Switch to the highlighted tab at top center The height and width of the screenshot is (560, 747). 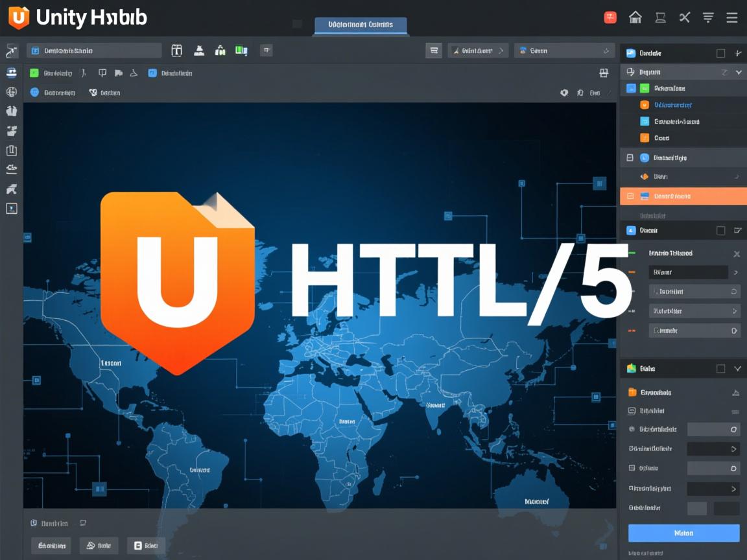click(361, 25)
